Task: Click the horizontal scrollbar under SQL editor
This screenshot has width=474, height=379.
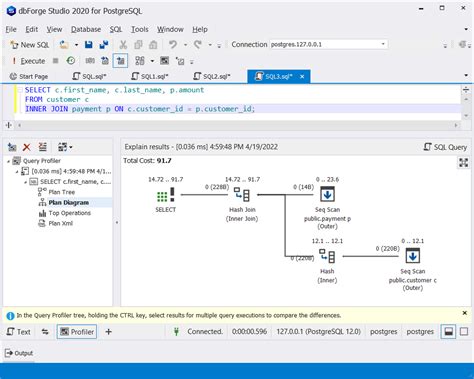Action: (238, 125)
